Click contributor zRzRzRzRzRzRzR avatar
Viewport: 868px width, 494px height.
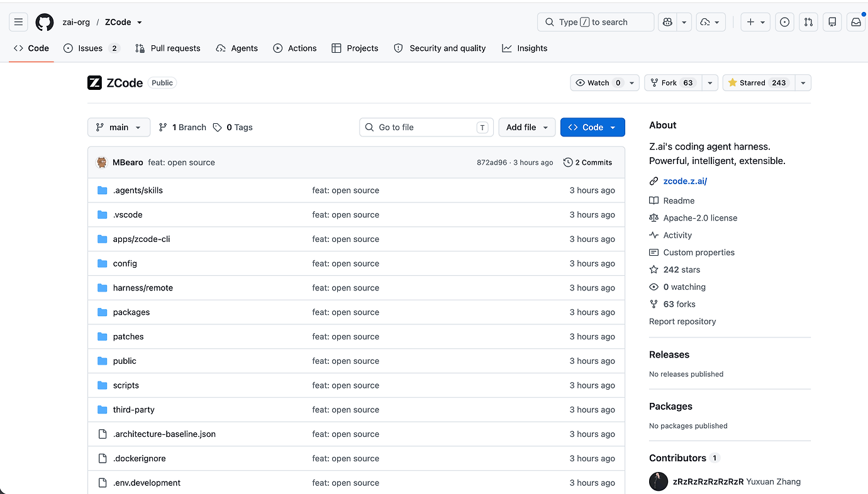tap(659, 482)
